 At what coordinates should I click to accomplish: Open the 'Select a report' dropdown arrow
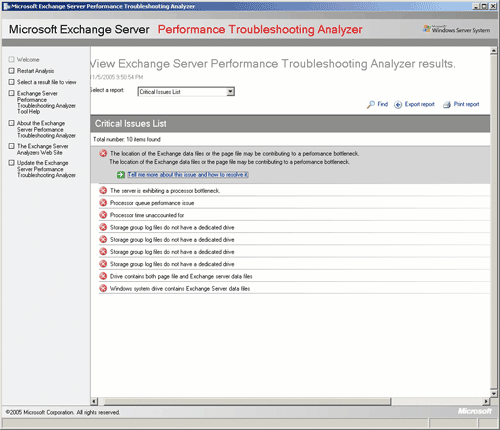tap(230, 92)
